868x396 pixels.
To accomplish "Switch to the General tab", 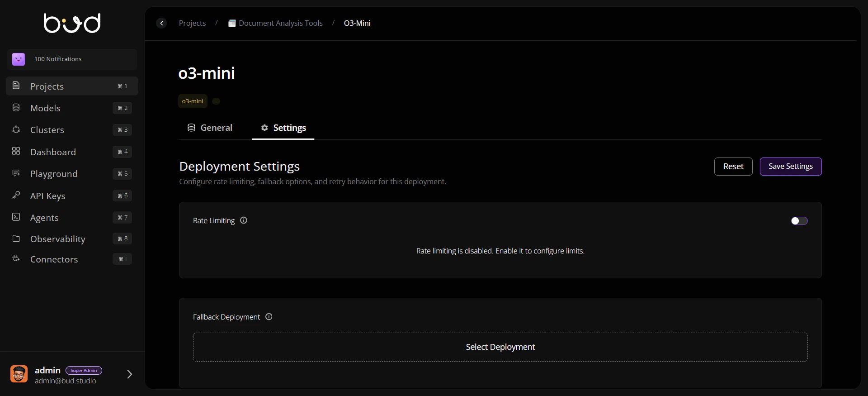I will [210, 128].
